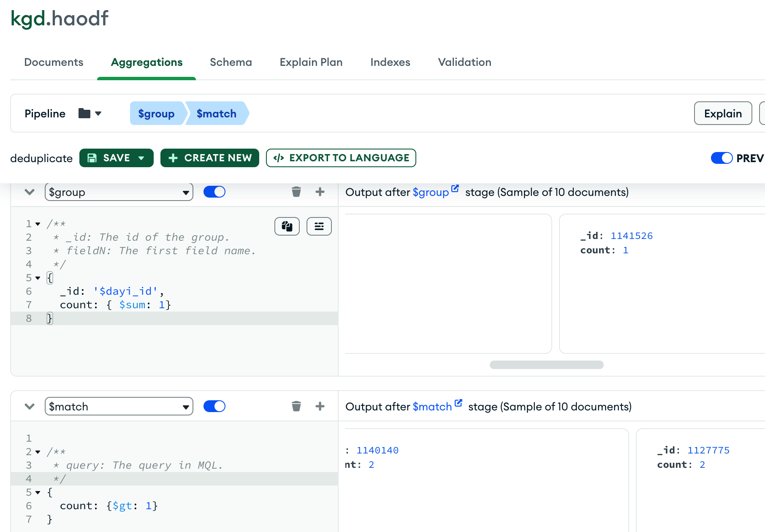Collapse the $group stage with chevron
This screenshot has height=532, width=765.
click(30, 192)
